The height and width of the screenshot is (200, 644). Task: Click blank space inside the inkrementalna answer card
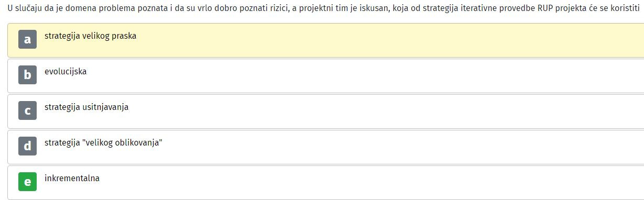pos(367,182)
